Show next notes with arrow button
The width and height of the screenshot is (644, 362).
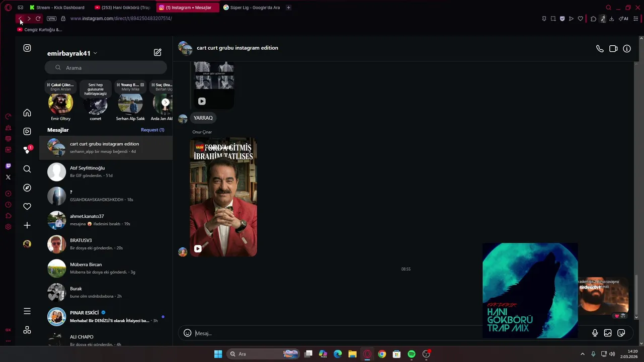click(x=166, y=102)
